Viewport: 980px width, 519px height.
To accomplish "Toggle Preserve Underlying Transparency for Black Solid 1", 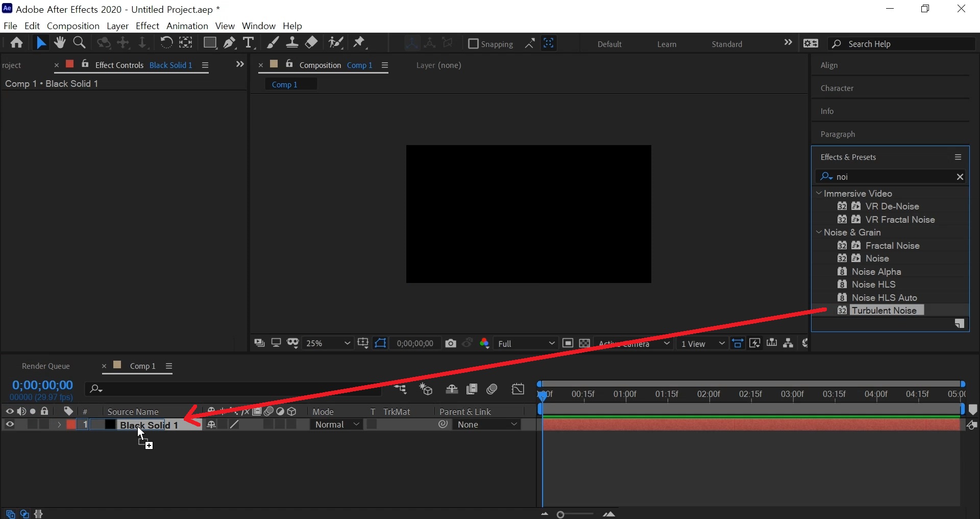I will (x=372, y=424).
